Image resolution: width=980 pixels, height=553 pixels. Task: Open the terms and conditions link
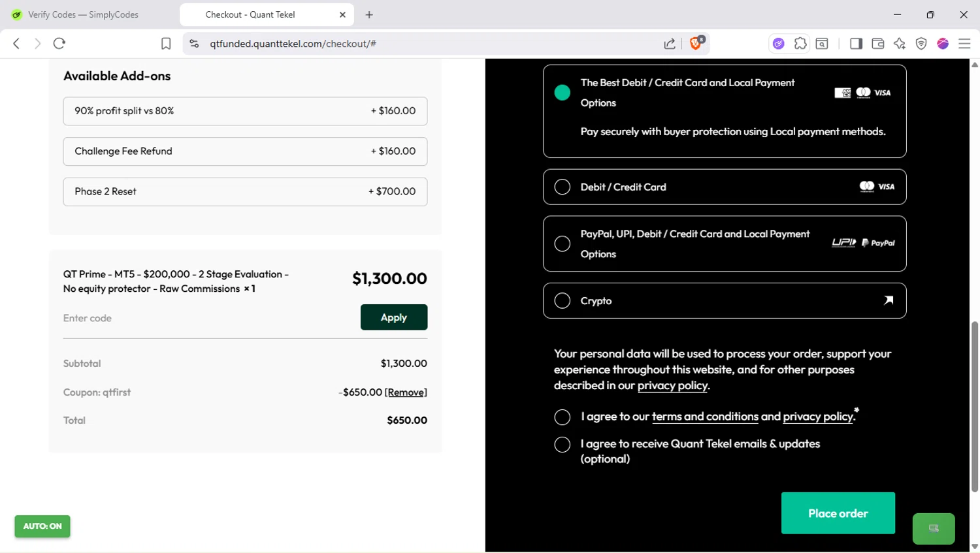point(705,417)
